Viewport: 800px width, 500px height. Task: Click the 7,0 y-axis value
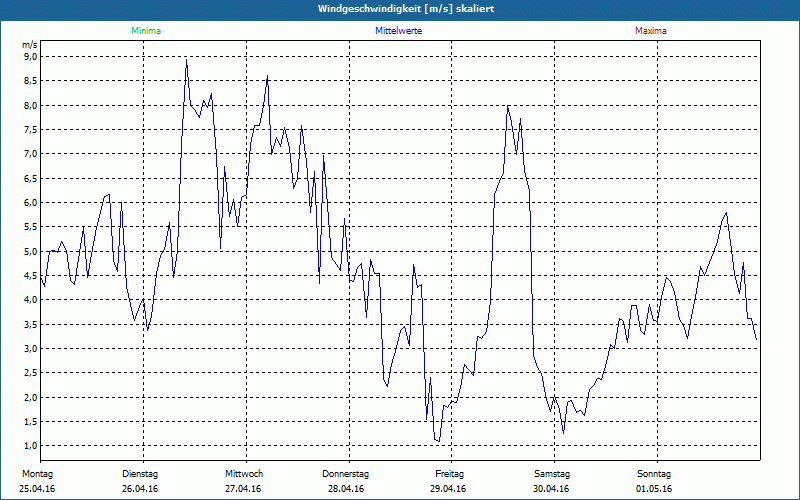pos(31,154)
